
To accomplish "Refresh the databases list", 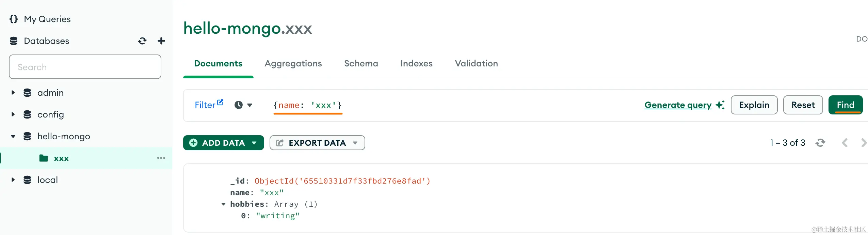I will click(142, 41).
